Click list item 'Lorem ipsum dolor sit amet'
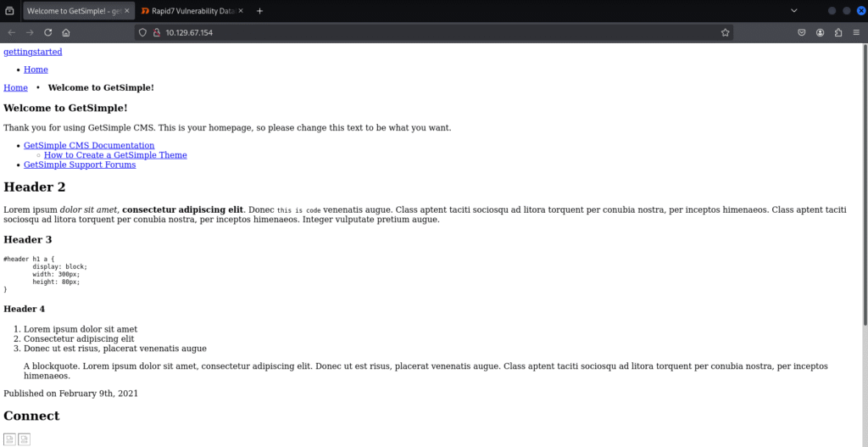The height and width of the screenshot is (447, 868). coord(81,330)
